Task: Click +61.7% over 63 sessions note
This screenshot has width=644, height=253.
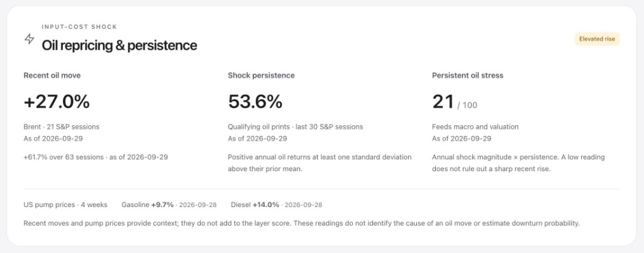Action: 96,157
